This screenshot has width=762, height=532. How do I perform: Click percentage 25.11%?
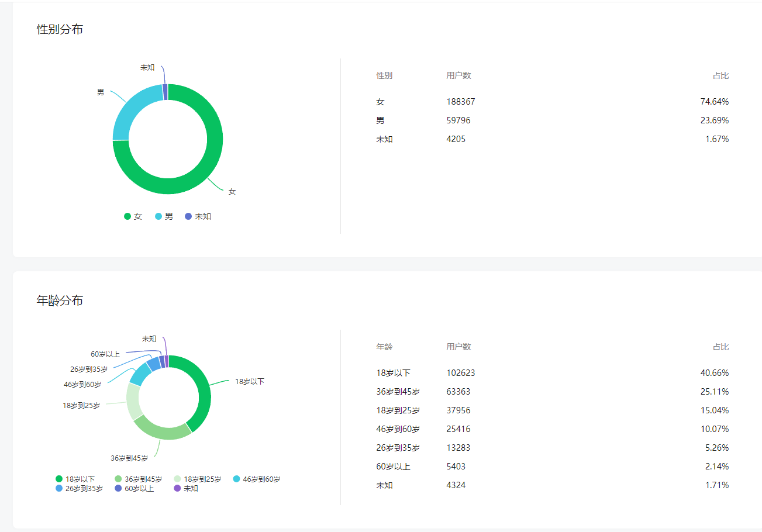[x=715, y=392]
